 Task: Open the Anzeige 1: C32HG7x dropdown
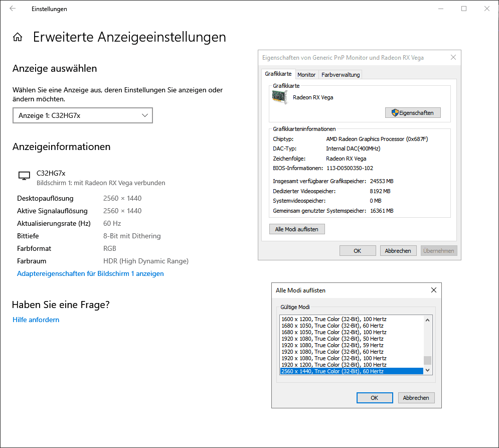tap(83, 115)
